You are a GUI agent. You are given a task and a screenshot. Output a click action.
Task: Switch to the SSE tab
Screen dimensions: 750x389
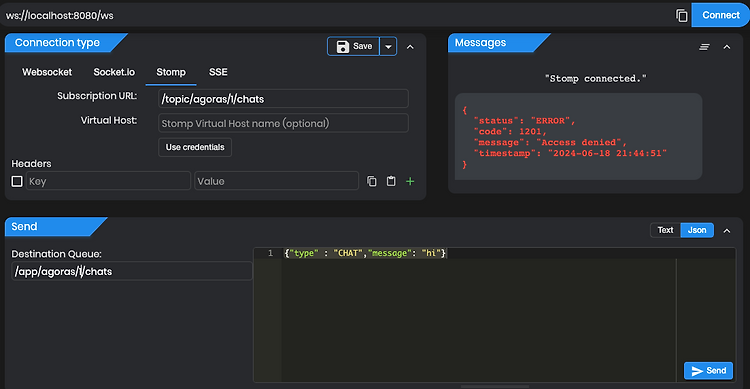(x=218, y=72)
